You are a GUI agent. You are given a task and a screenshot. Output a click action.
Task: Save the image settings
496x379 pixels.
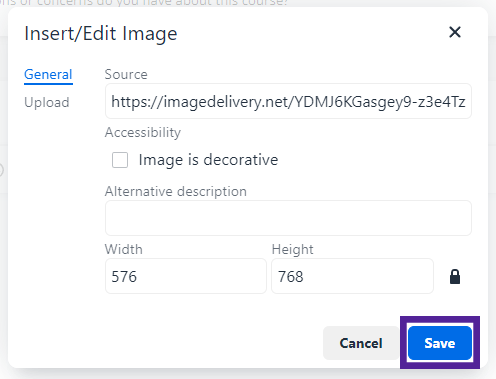click(440, 343)
